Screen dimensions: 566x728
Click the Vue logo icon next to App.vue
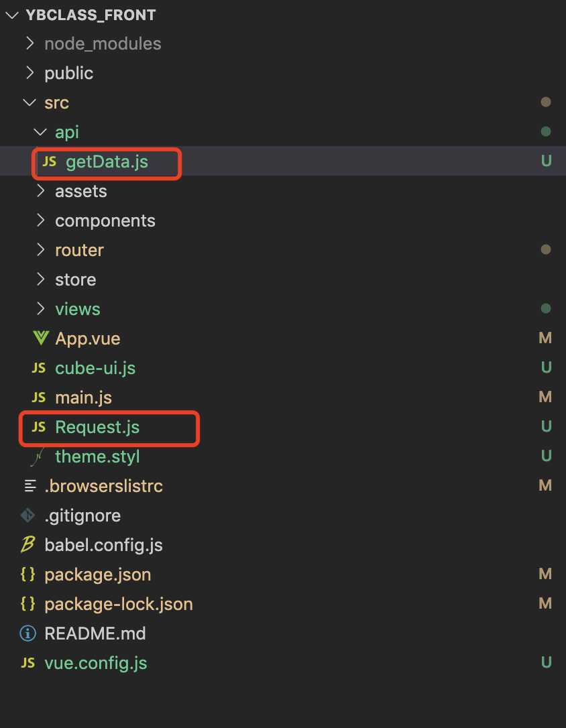click(41, 338)
